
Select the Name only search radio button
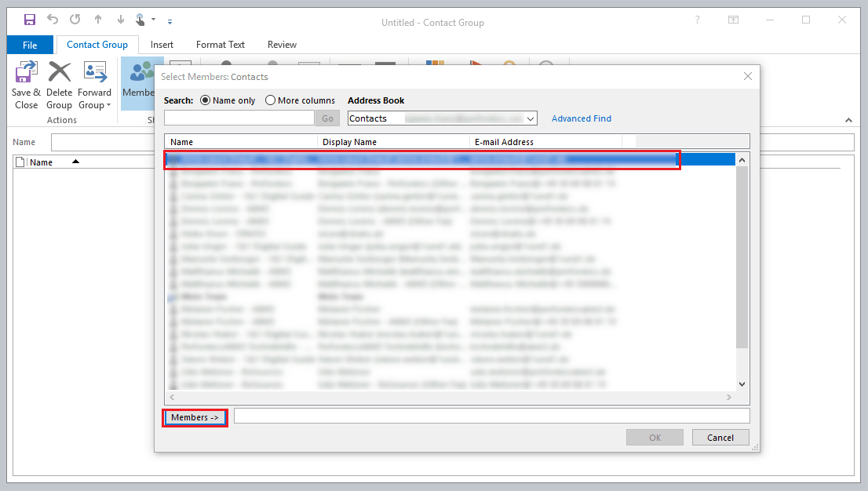pyautogui.click(x=204, y=100)
